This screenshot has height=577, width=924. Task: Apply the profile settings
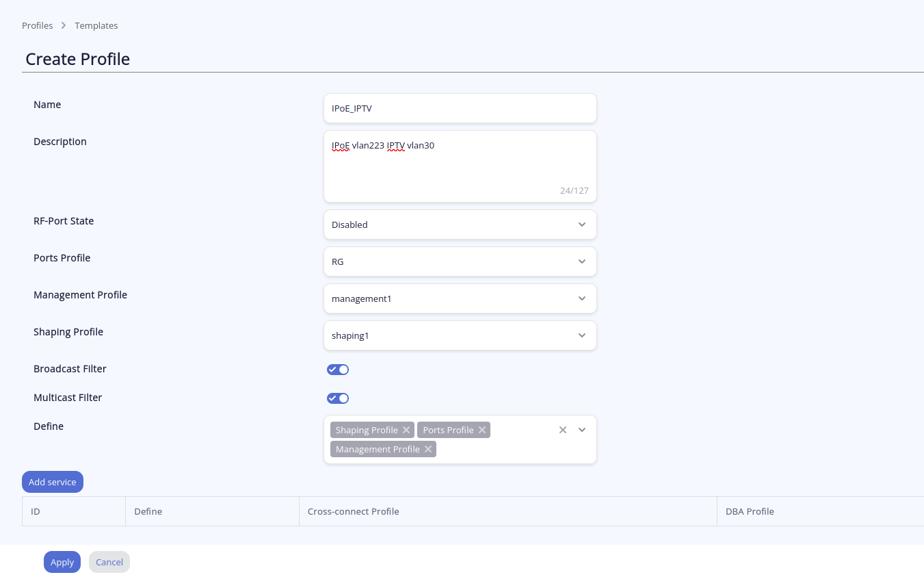(62, 562)
